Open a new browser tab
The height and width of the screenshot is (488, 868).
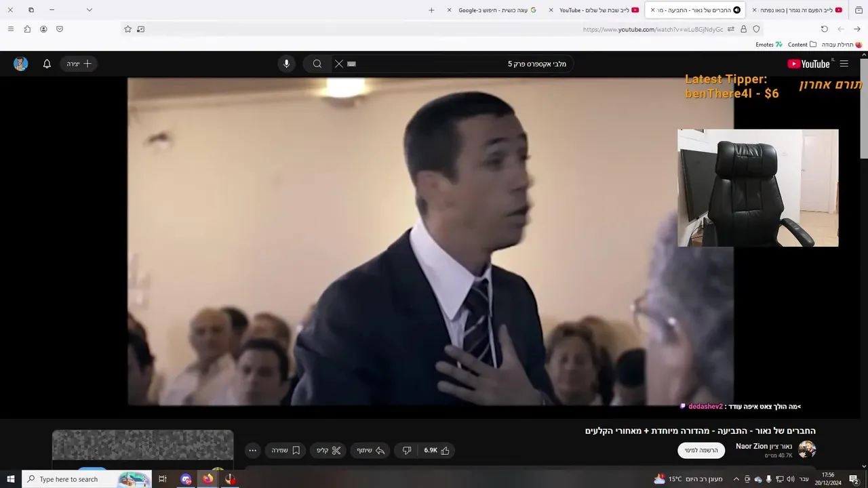point(431,10)
